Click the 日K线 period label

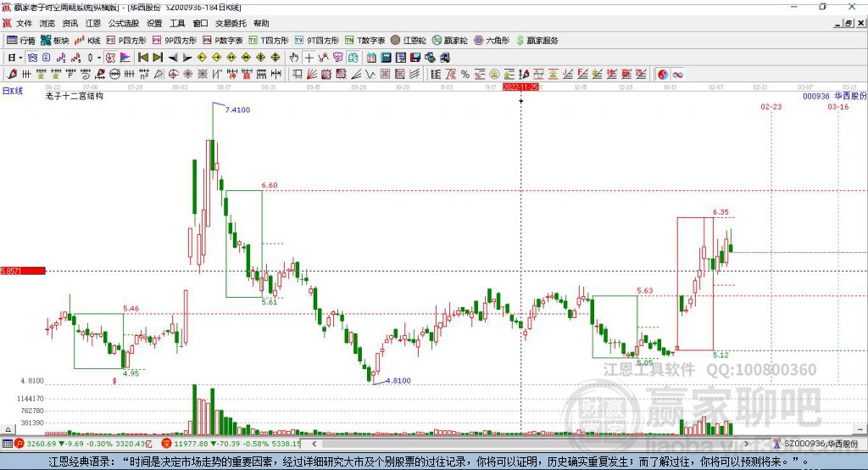point(12,90)
